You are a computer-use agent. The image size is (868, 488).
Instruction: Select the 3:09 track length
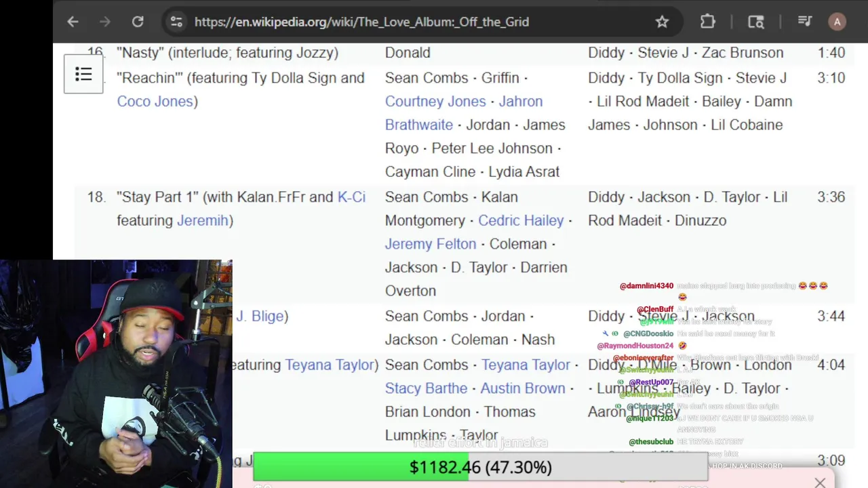(831, 460)
